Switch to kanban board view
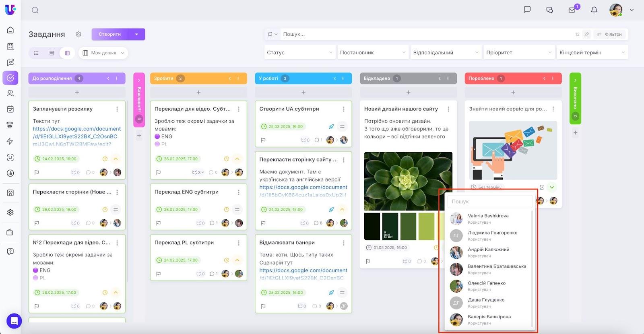This screenshot has width=644, height=334. 67,53
